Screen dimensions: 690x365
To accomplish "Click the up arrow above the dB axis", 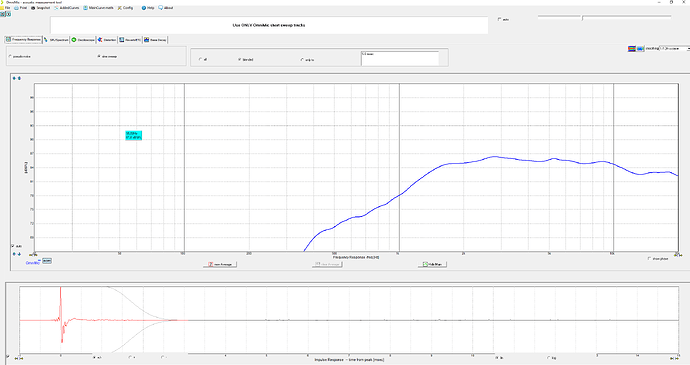I will pyautogui.click(x=14, y=78).
